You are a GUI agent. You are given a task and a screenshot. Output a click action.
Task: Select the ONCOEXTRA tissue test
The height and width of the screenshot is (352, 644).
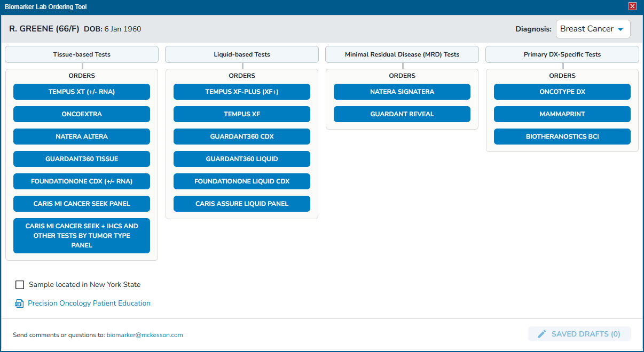point(81,114)
